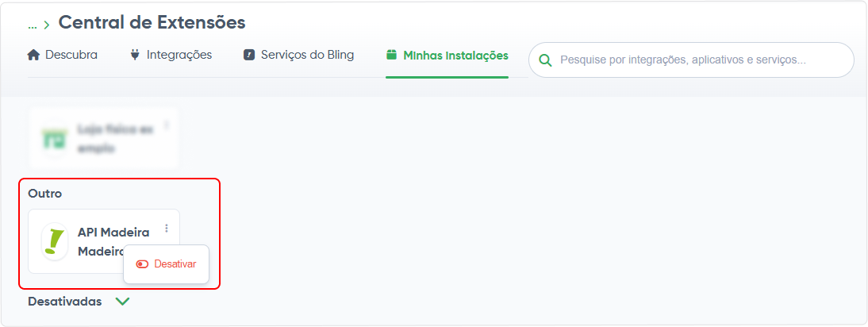Open the Serviços do Bling tab
This screenshot has height=327, width=868.
299,55
